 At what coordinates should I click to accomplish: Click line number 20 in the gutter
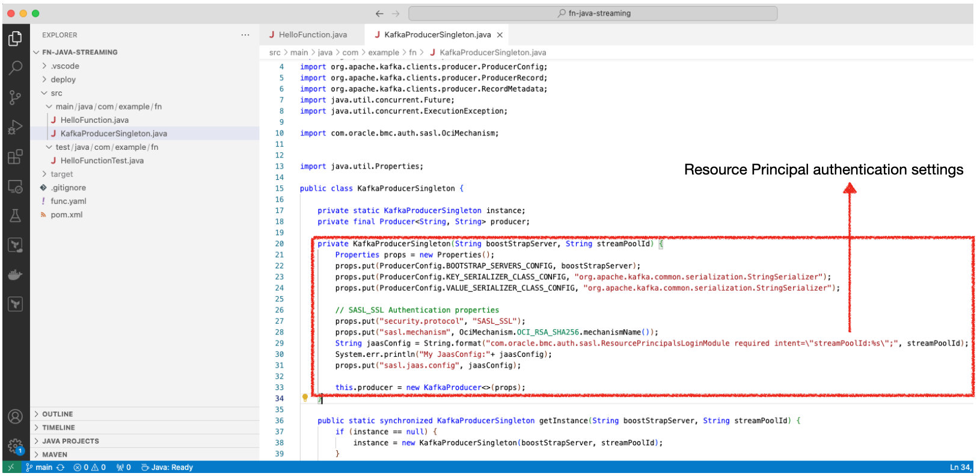coord(279,244)
